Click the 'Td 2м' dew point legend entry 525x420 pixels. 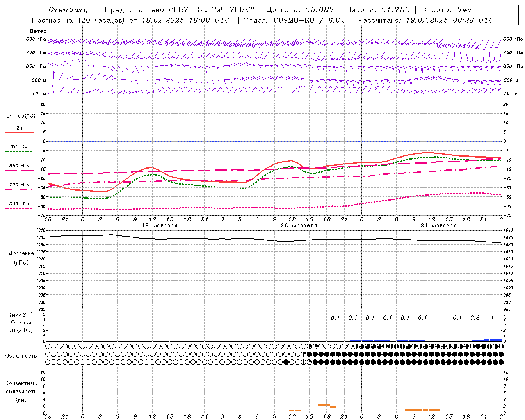pos(19,147)
